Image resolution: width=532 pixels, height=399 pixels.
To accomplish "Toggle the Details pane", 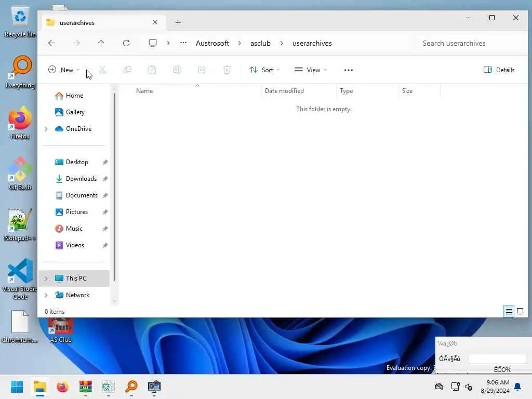I will pos(499,70).
